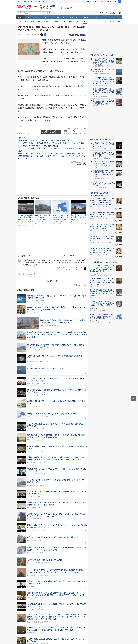
Task: Click the keyword search magnifier icon
Action: [x=49, y=13]
